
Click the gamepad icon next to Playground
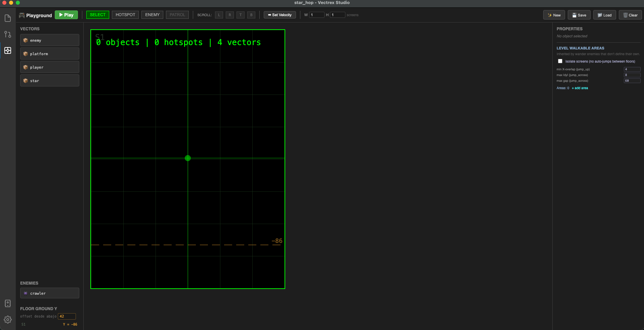22,15
